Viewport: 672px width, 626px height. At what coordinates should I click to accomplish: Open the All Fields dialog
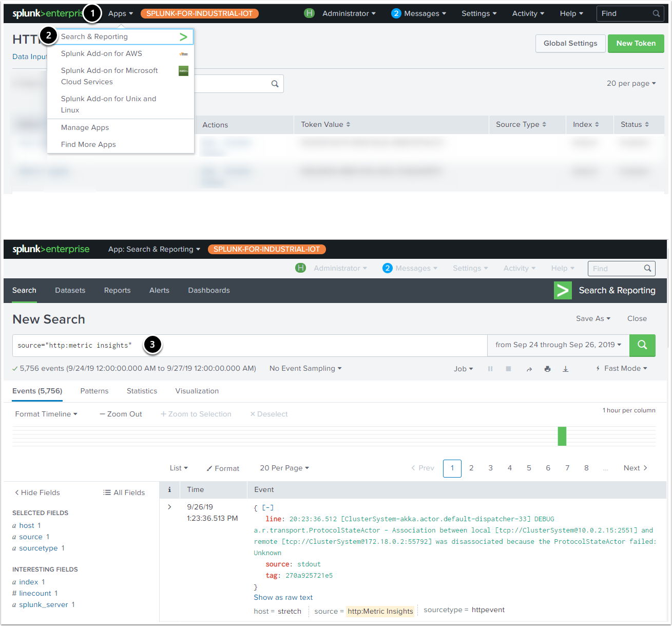click(124, 492)
